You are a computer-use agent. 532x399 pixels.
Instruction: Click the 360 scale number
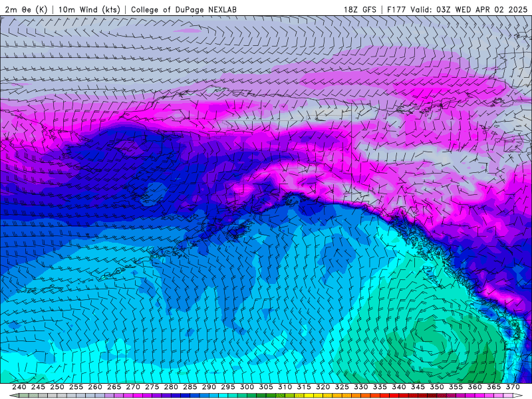(x=475, y=387)
